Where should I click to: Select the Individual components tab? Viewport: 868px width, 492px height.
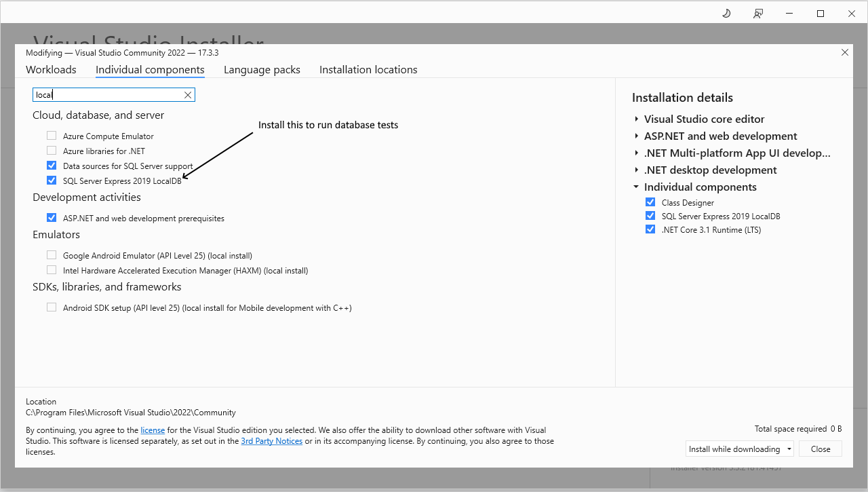coord(150,70)
